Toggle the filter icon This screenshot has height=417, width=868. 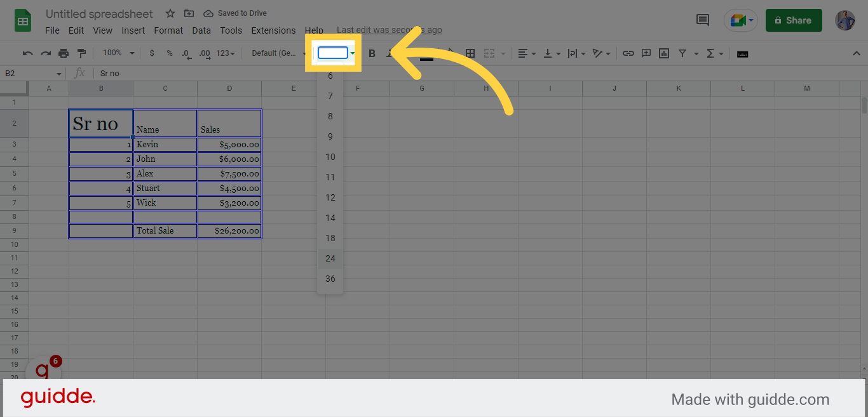[x=682, y=53]
